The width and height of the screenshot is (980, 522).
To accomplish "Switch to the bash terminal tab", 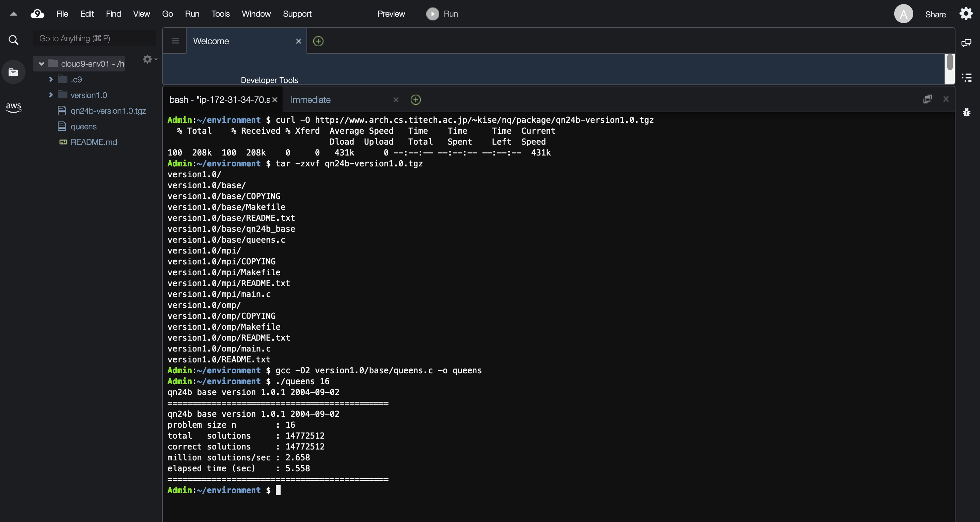I will coord(219,100).
